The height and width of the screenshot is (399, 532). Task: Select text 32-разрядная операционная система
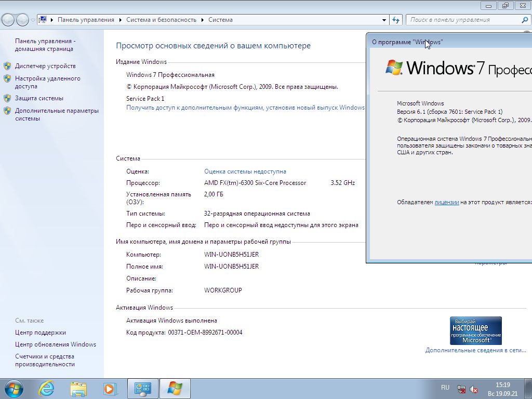tap(257, 214)
